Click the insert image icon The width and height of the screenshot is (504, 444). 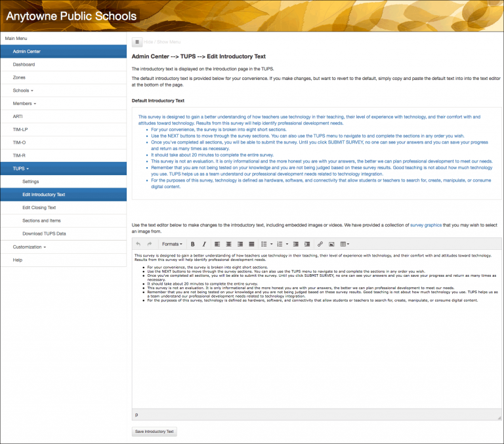331,244
